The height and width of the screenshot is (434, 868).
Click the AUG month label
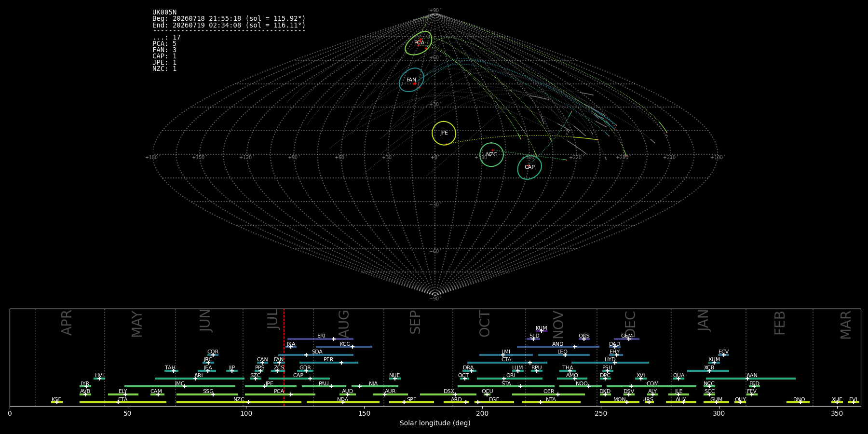(x=344, y=324)
